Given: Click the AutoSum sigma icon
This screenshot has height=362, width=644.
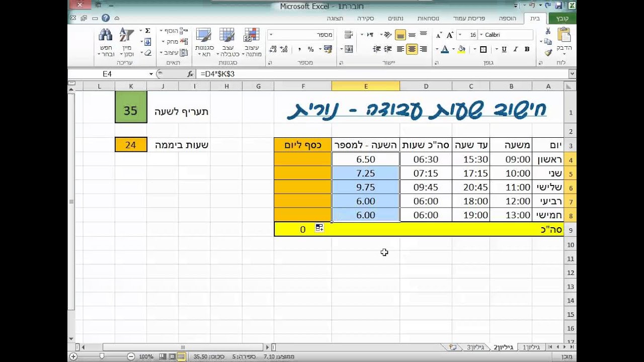Looking at the screenshot, I should coord(147,31).
